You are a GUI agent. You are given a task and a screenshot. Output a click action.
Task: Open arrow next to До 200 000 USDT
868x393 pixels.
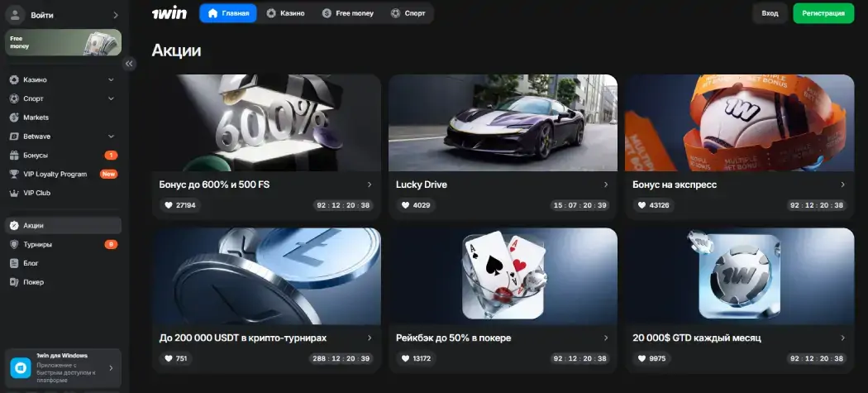coord(370,338)
